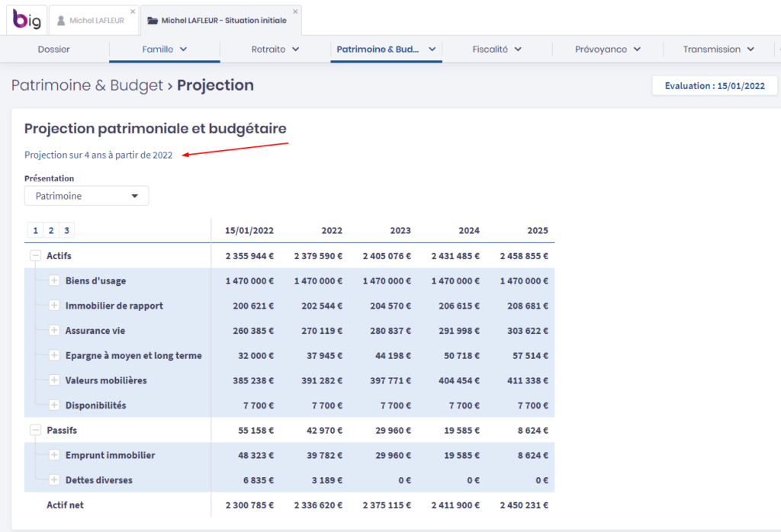Click the Big logo icon
Screen dimensions: 781x532
point(26,20)
